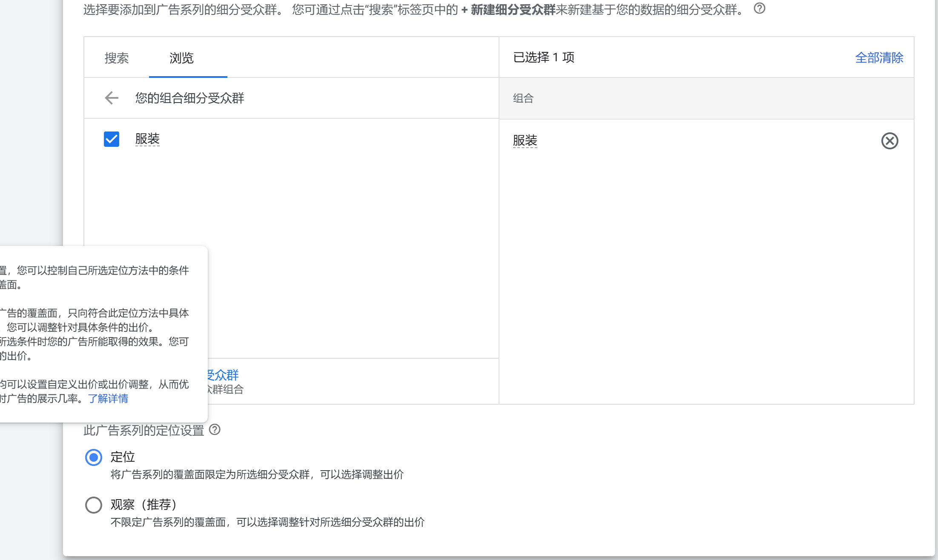The height and width of the screenshot is (560, 938).
Task: Click the 组合 section header row
Action: (x=523, y=98)
